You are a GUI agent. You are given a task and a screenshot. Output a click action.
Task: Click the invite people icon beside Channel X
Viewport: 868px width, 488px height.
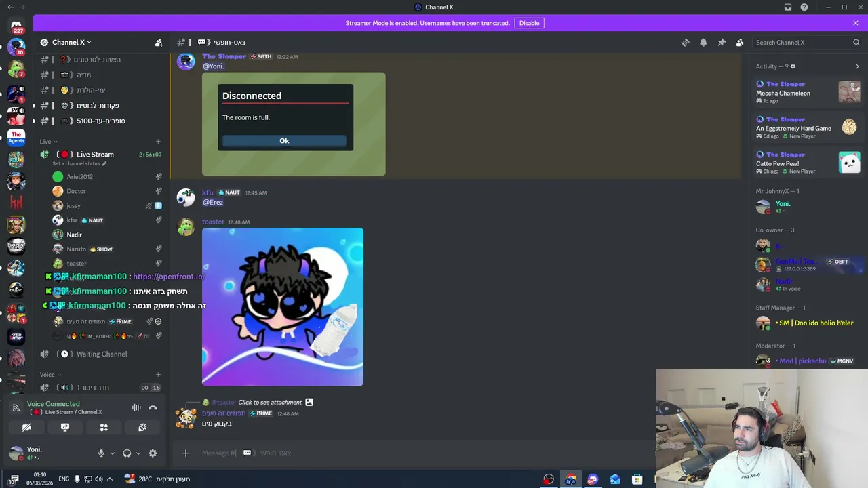pos(159,42)
